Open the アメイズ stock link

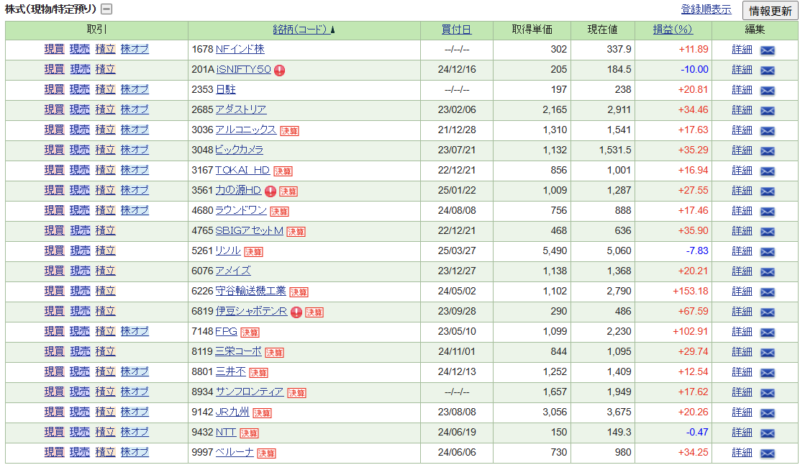(x=233, y=271)
